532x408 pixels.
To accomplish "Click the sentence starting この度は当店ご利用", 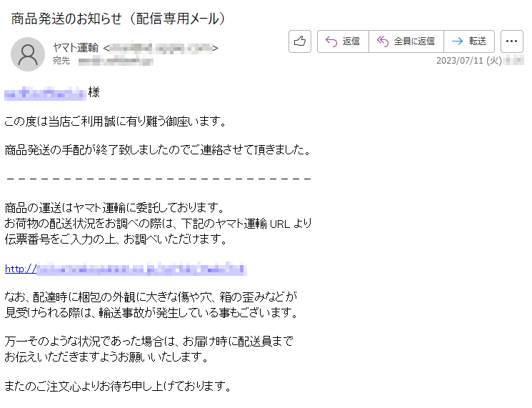I will [116, 121].
